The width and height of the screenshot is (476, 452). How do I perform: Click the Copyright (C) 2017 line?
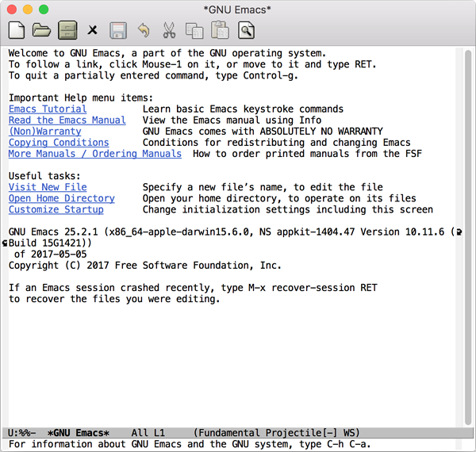tap(145, 266)
